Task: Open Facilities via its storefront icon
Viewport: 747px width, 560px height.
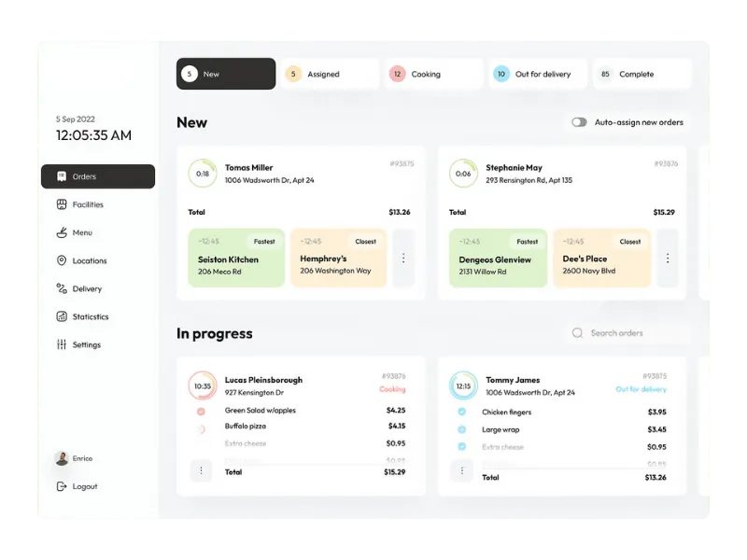Action: 62,204
